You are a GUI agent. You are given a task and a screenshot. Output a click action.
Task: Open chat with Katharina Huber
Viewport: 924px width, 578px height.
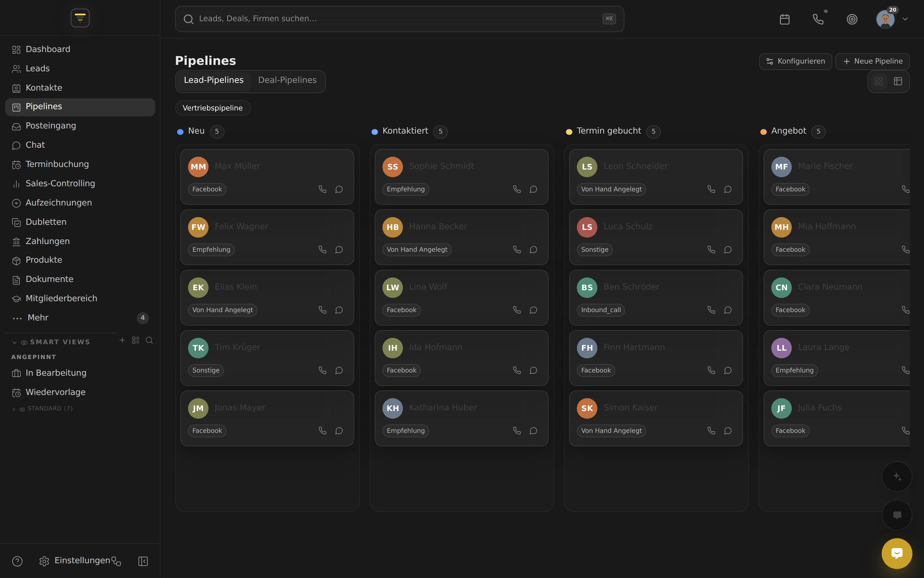click(533, 431)
